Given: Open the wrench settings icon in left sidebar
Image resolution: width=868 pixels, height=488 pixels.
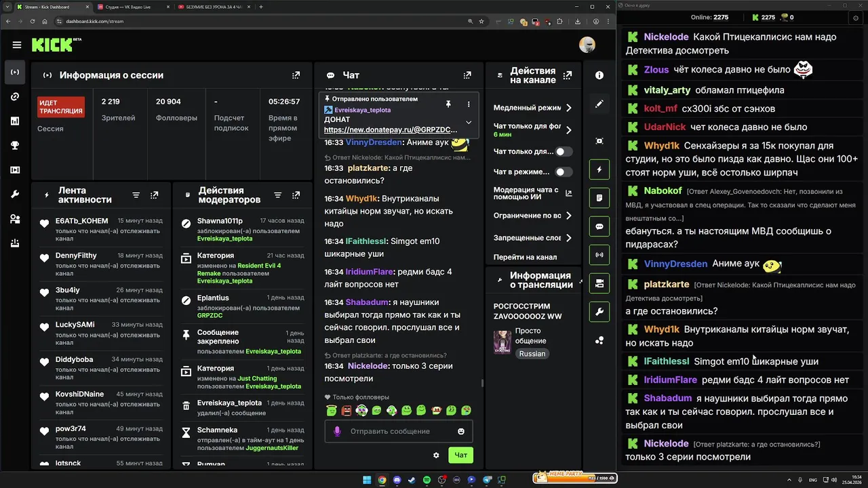Looking at the screenshot, I should pos(15,195).
